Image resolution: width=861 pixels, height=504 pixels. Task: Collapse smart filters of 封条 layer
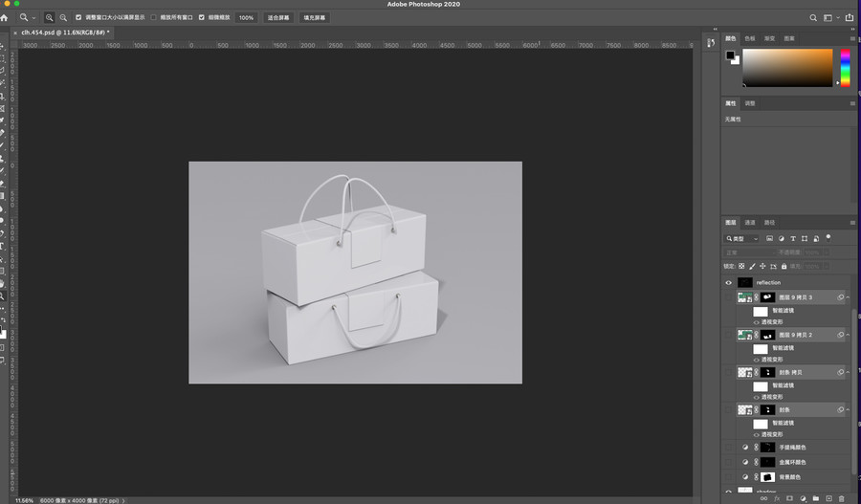(x=848, y=409)
